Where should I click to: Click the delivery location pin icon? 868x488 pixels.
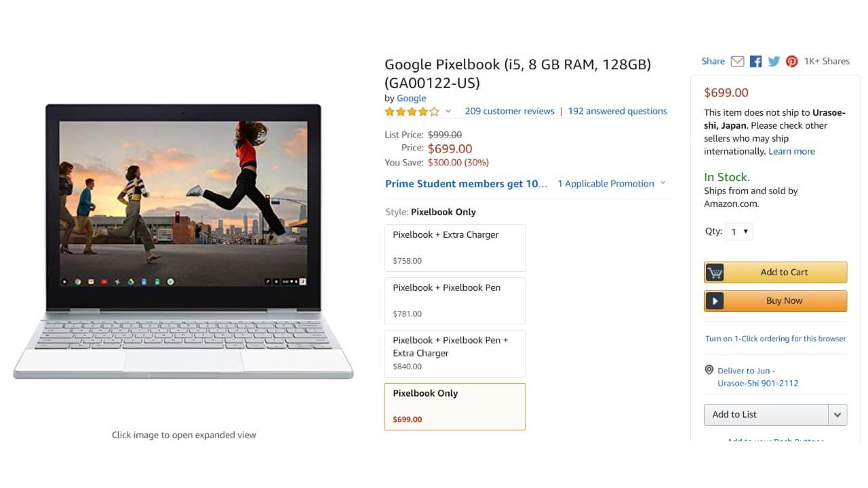click(x=709, y=370)
